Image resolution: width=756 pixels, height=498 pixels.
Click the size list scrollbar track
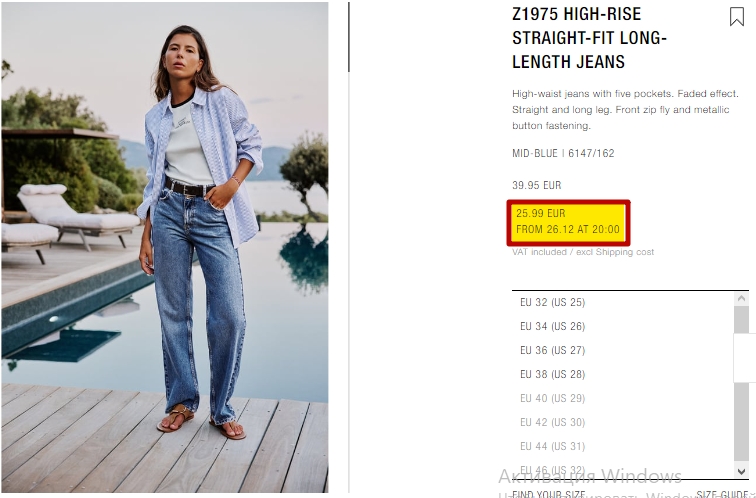[742, 385]
